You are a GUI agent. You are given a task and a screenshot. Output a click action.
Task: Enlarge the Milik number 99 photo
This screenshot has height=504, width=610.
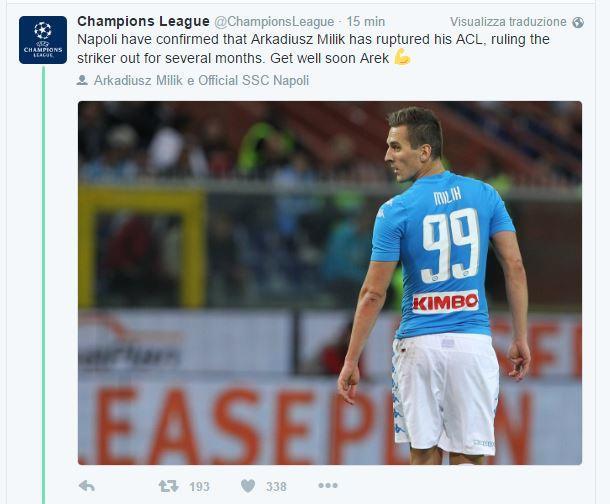pyautogui.click(x=330, y=283)
